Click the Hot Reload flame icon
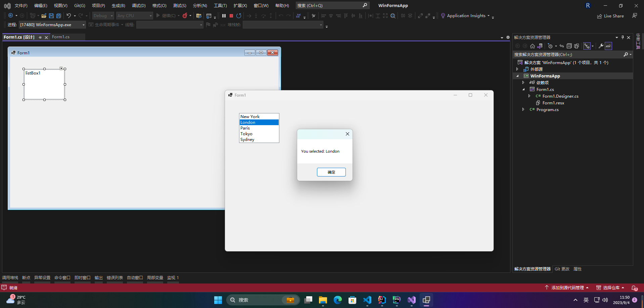 click(x=185, y=16)
